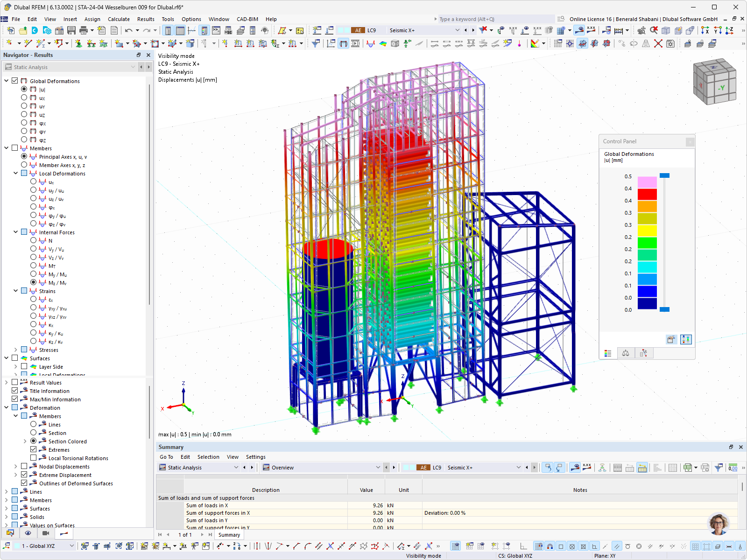Click the next load case arrow in toolbar
The image size is (747, 560).
click(x=473, y=30)
